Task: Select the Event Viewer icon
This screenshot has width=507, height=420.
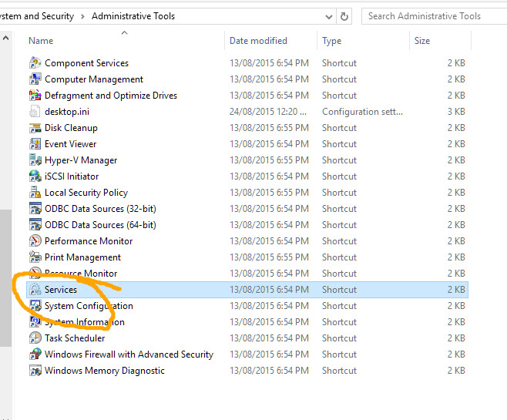Action: (35, 144)
